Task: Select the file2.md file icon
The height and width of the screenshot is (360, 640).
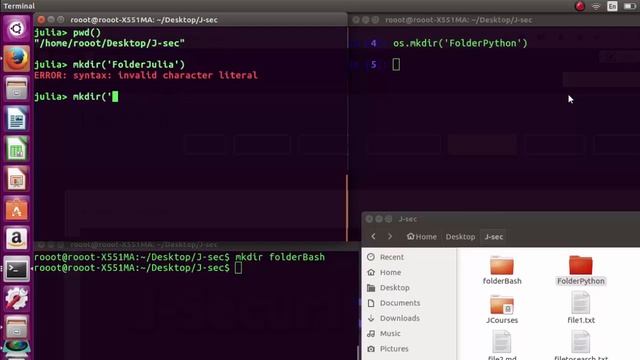Action: [502, 342]
